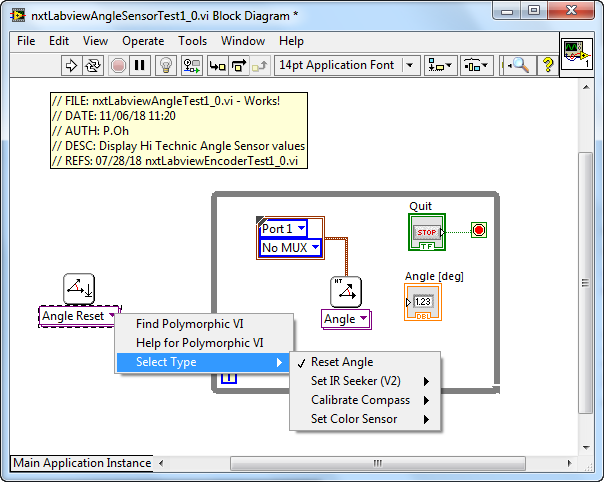Image resolution: width=604 pixels, height=482 pixels.
Task: Expand Set Color Sensor submenu
Action: pos(365,419)
